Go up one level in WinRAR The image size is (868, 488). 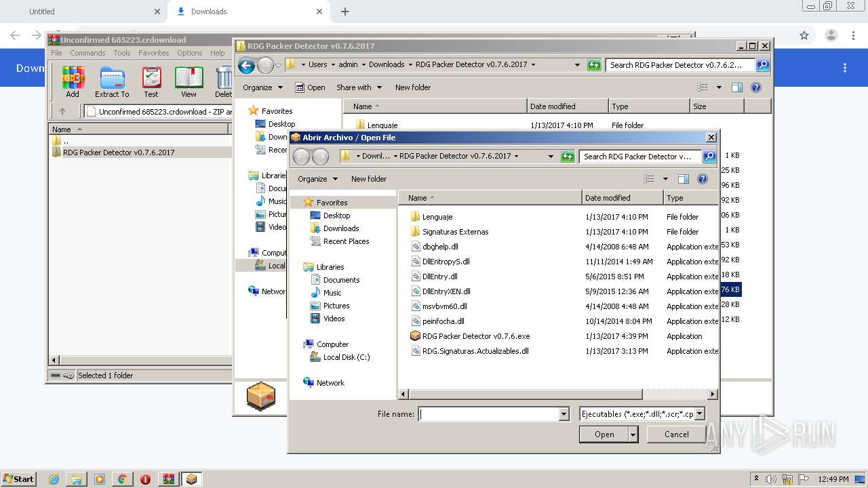coord(62,112)
